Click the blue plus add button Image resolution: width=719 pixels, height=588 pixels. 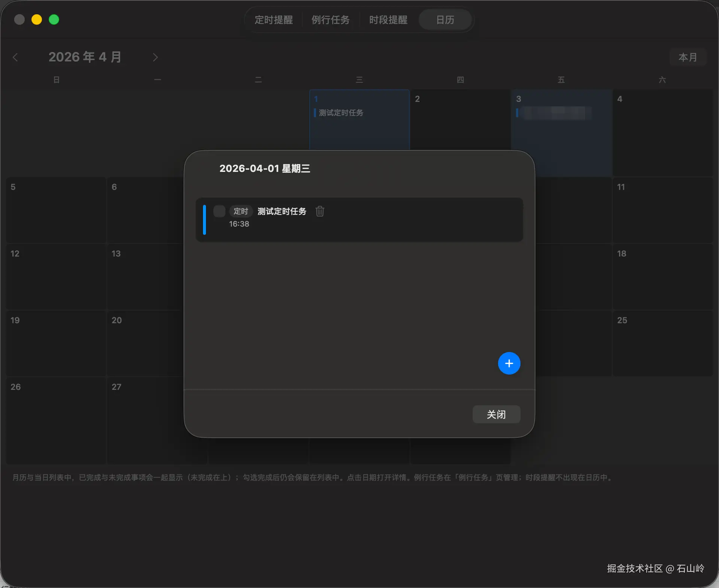(509, 363)
